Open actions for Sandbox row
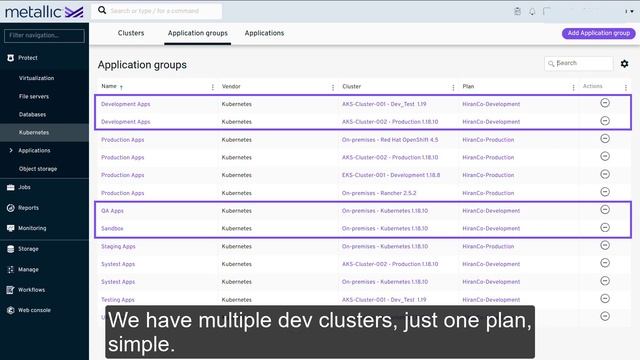 [x=605, y=227]
